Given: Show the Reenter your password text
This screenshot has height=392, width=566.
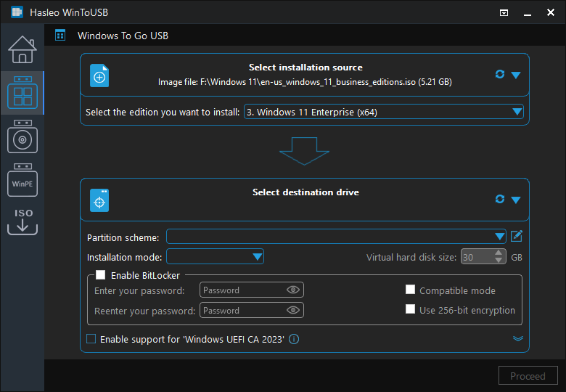Looking at the screenshot, I should coord(293,310).
